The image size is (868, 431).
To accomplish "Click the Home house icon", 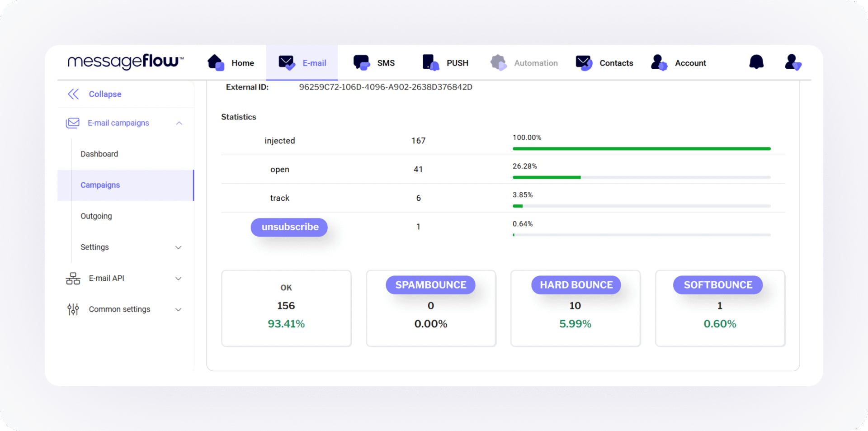I will [216, 62].
